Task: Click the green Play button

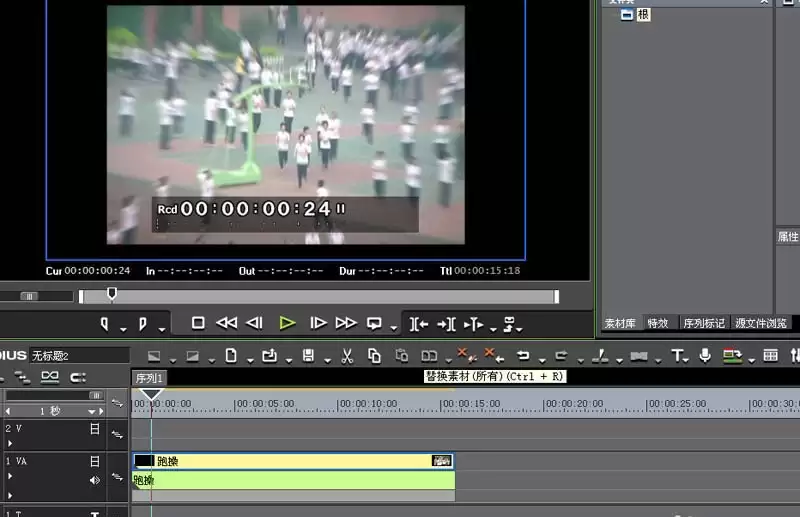Action: [x=287, y=323]
